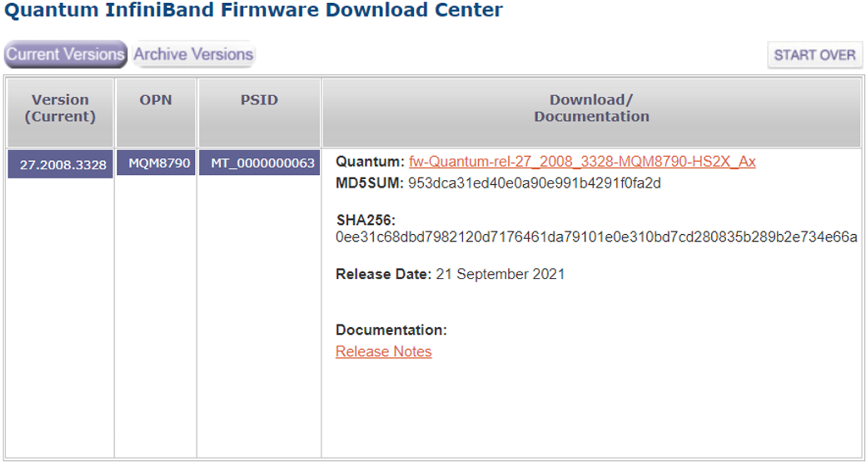Click the Version (Current) column header
Viewport: 868px width, 464px height.
[x=61, y=108]
